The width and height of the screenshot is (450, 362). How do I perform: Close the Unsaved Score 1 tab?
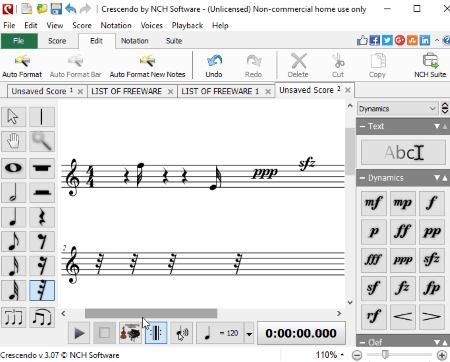[x=80, y=92]
